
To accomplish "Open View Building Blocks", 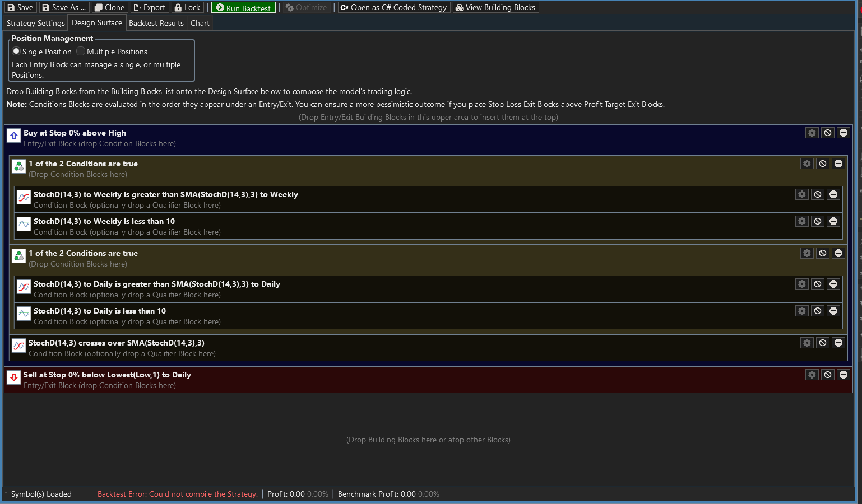I will (495, 7).
